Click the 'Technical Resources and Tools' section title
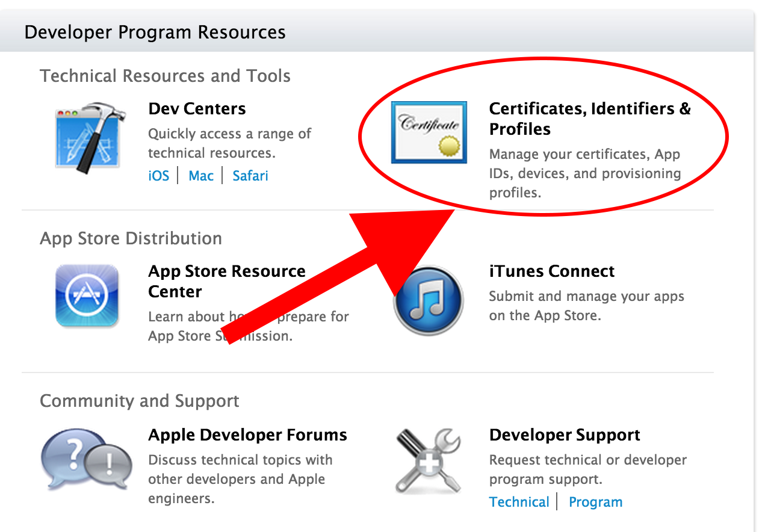Viewport: 768px width, 532px height. point(165,76)
